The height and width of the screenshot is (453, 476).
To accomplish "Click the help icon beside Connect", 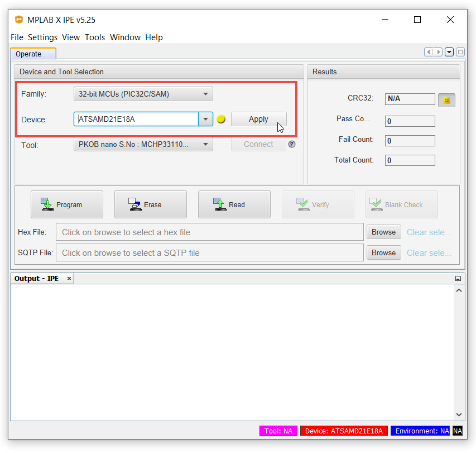I will (292, 144).
